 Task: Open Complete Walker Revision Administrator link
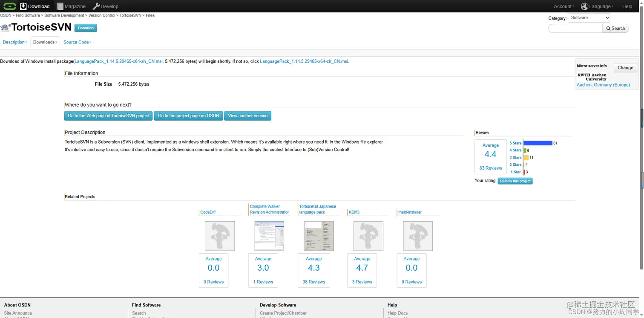pyautogui.click(x=269, y=209)
